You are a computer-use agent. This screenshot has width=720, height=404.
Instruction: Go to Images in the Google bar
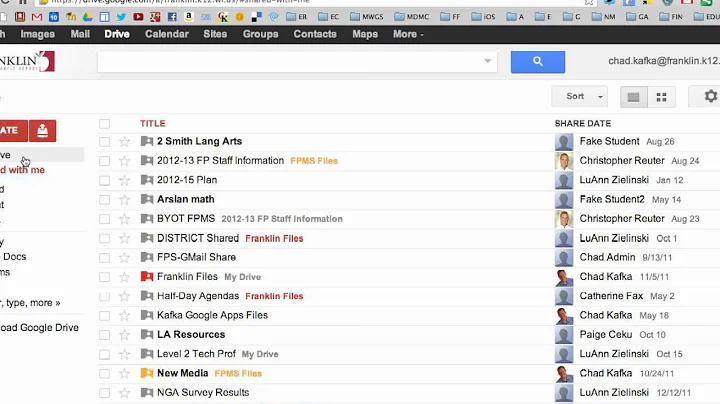point(38,34)
